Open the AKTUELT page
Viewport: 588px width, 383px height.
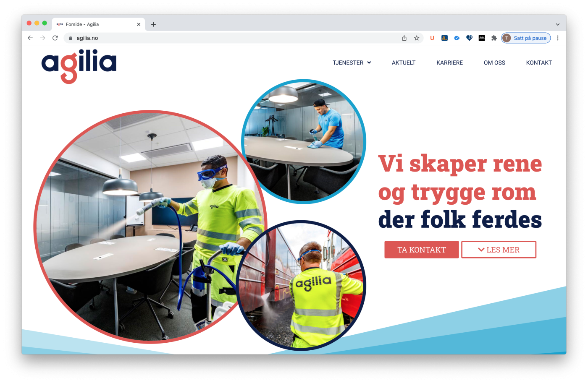pyautogui.click(x=404, y=63)
